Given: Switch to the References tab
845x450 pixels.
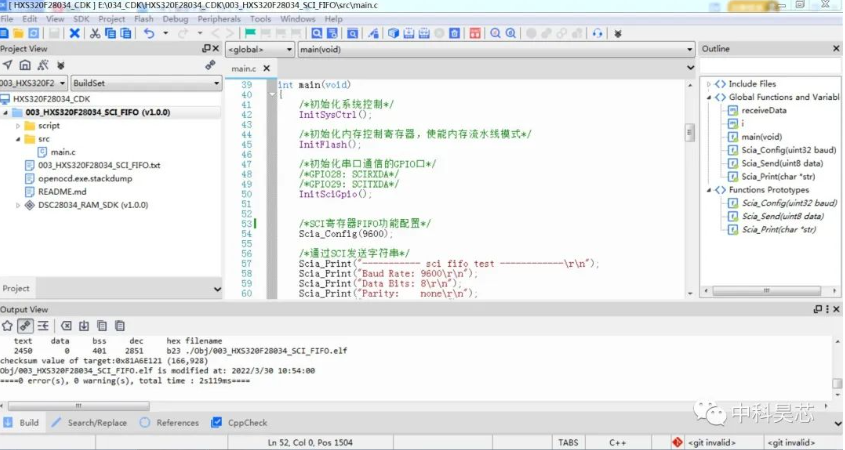Looking at the screenshot, I should click(x=170, y=423).
